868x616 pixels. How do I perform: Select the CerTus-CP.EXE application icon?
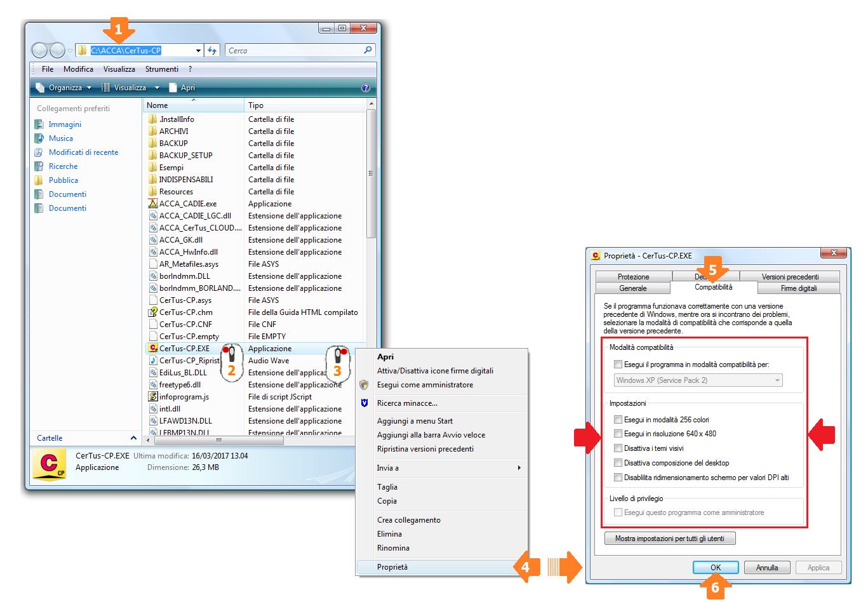point(152,348)
